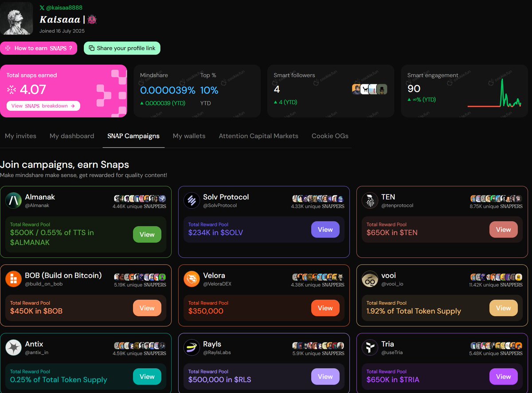The height and width of the screenshot is (393, 532).
Task: Click the Kaisaaa profile avatar picture
Action: [16, 18]
